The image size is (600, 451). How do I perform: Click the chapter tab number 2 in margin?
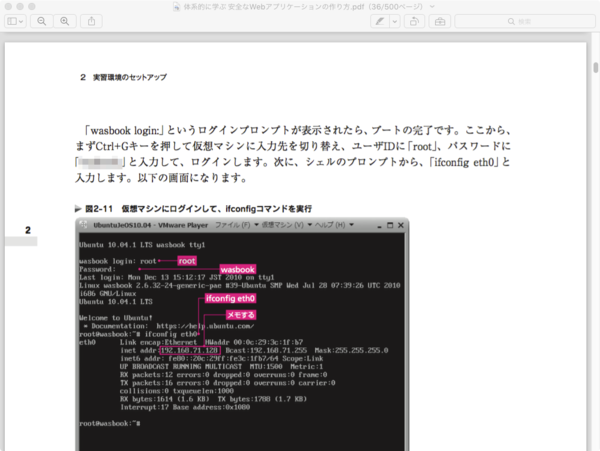point(28,230)
